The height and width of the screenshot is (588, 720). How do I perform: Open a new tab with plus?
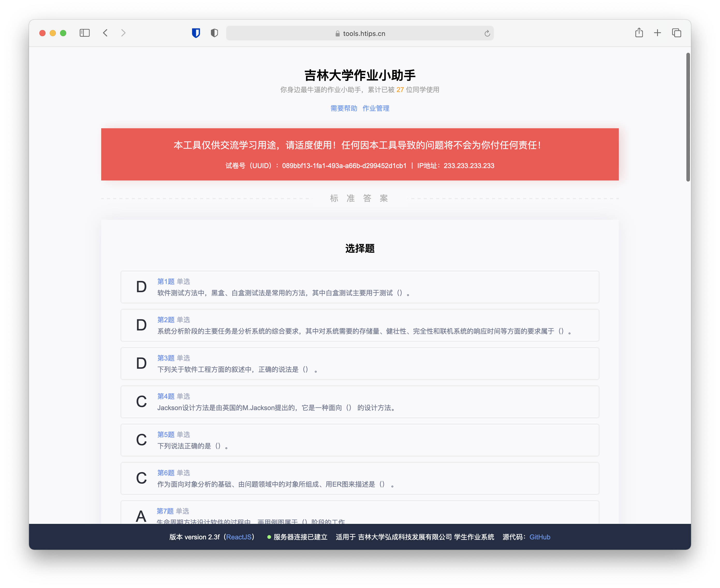(657, 33)
